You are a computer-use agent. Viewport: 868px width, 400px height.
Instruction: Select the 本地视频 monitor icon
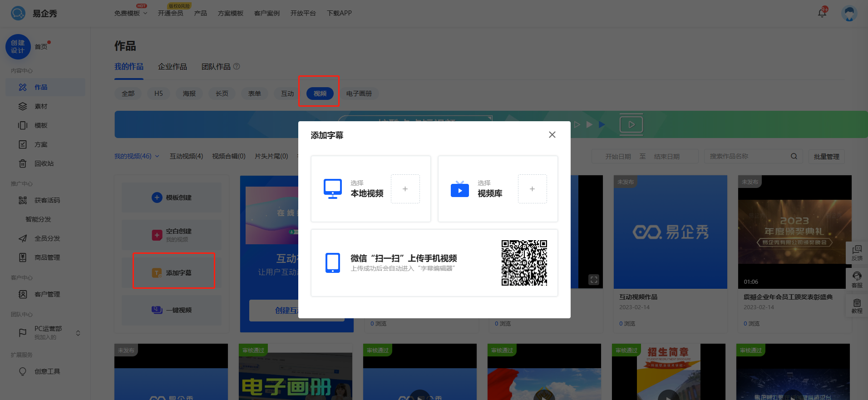pos(333,188)
